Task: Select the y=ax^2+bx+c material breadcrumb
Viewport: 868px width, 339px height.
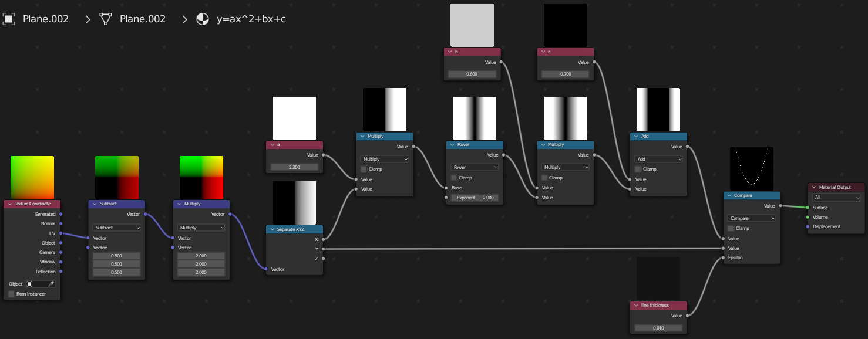Action: click(x=251, y=19)
